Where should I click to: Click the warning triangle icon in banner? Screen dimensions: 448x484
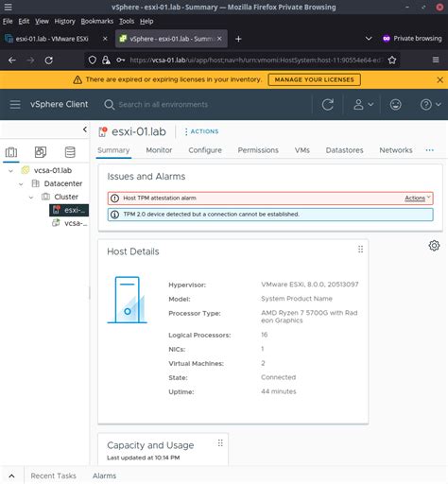pyautogui.click(x=78, y=79)
